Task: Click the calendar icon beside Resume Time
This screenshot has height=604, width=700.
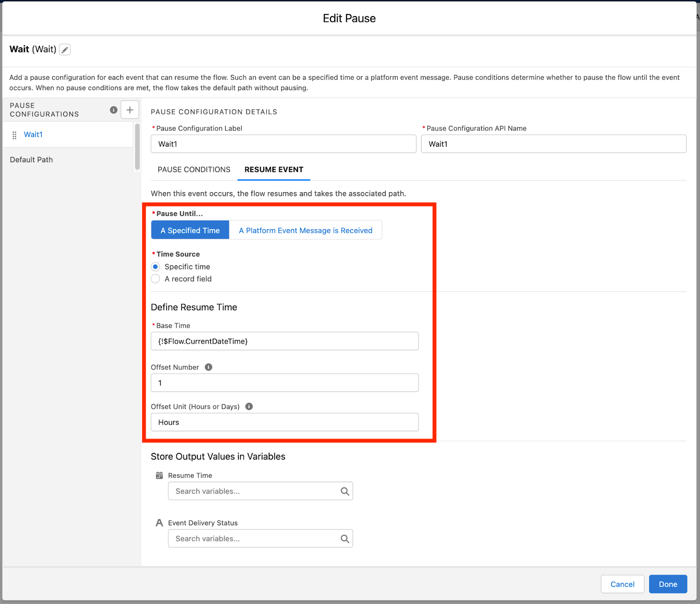Action: coord(159,475)
